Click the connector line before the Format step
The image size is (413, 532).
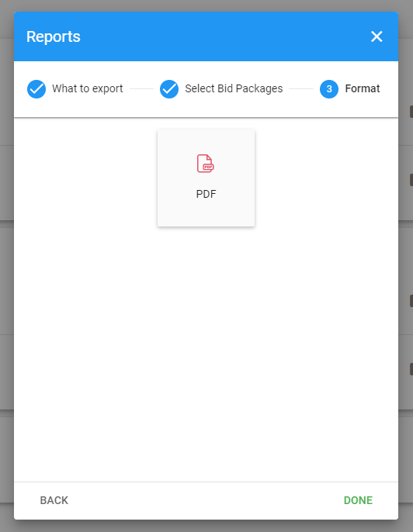click(301, 89)
